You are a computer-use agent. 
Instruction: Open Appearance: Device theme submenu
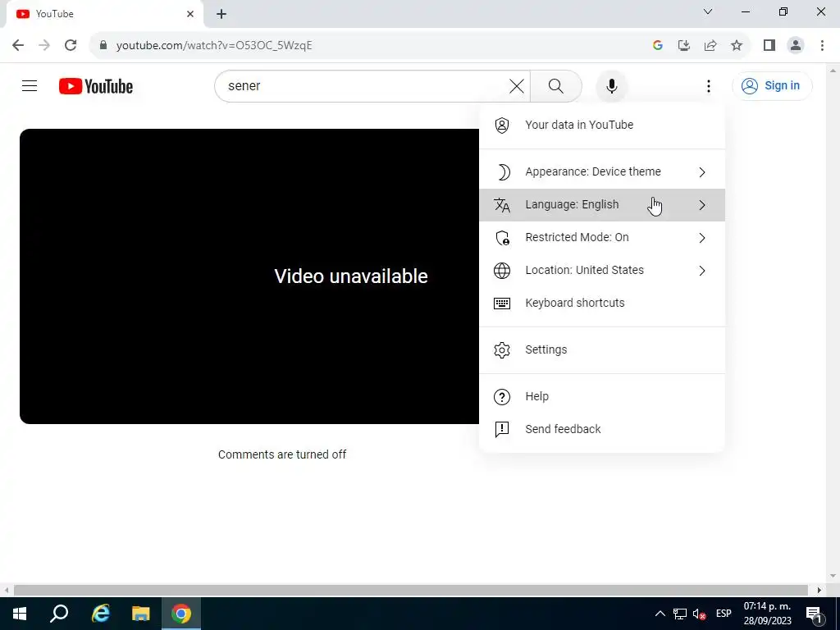pos(602,172)
